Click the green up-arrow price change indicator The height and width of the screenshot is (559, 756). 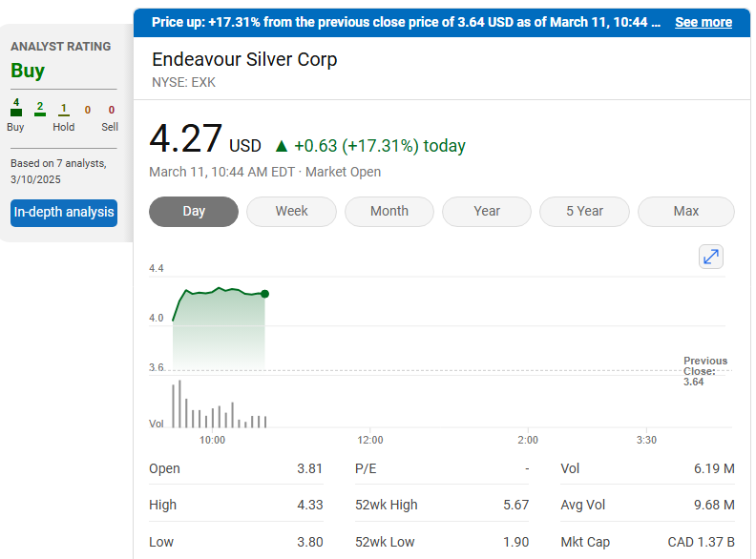pos(281,146)
